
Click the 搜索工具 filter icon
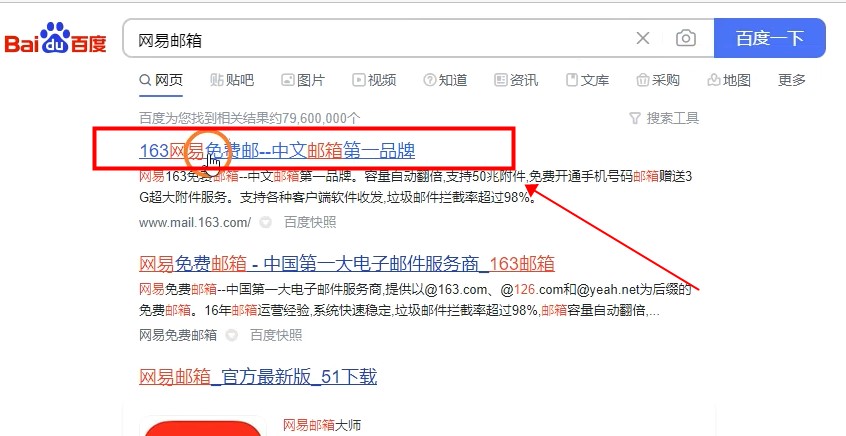pyautogui.click(x=635, y=118)
